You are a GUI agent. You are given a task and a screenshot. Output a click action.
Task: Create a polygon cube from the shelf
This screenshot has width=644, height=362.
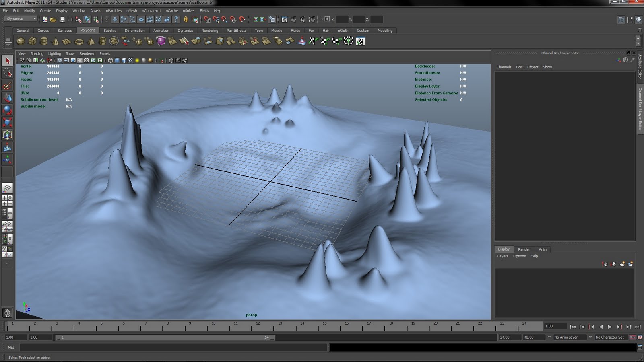tap(32, 41)
